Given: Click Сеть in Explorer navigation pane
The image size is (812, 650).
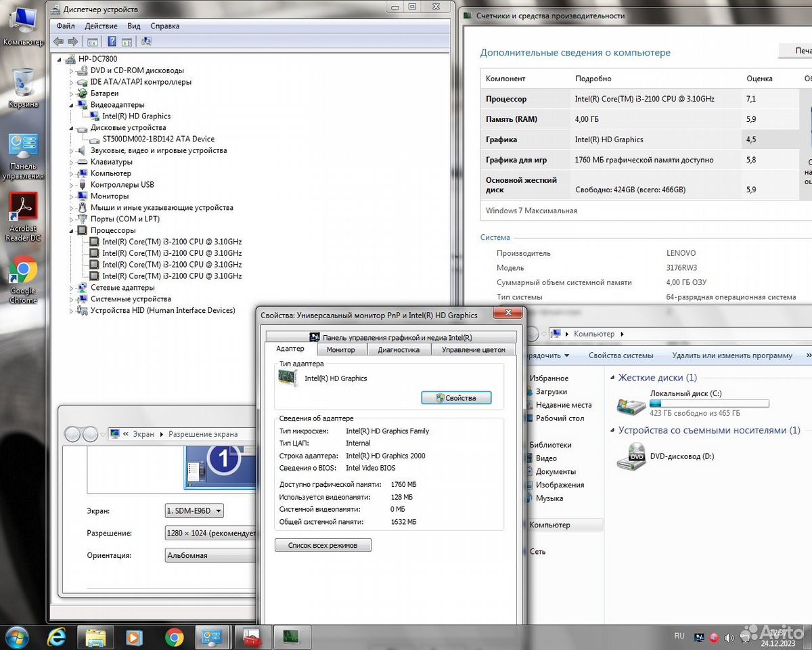Looking at the screenshot, I should [x=537, y=552].
